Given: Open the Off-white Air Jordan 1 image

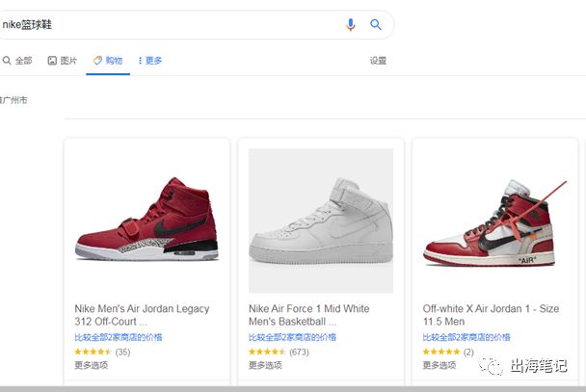Looking at the screenshot, I should pyautogui.click(x=494, y=222).
